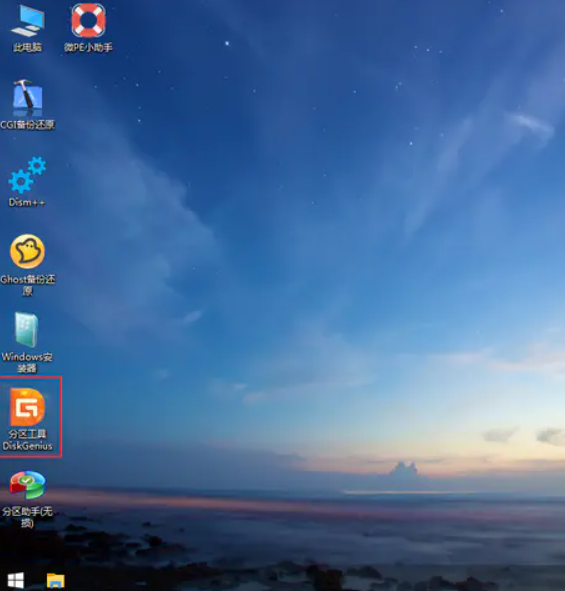
Task: Select the 分区助手(无损) pie chart icon
Action: coord(28,485)
